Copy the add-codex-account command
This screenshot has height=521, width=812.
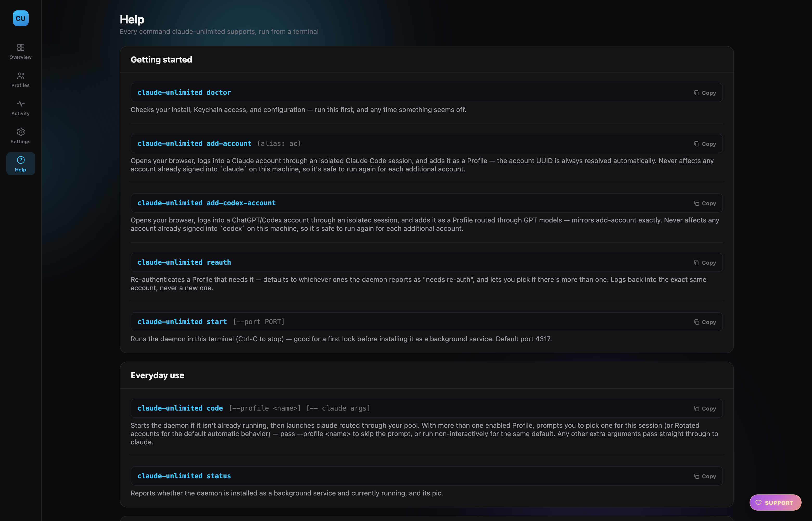point(705,203)
